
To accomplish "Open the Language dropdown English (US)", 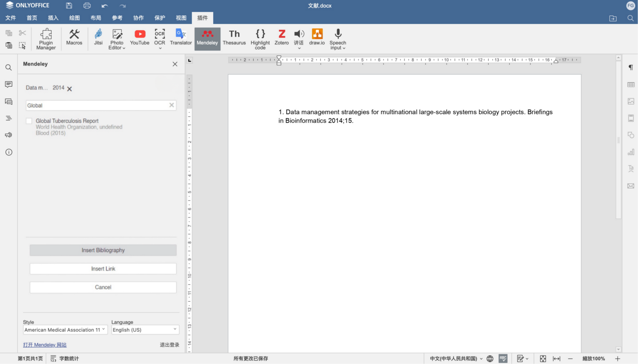I will click(x=145, y=330).
